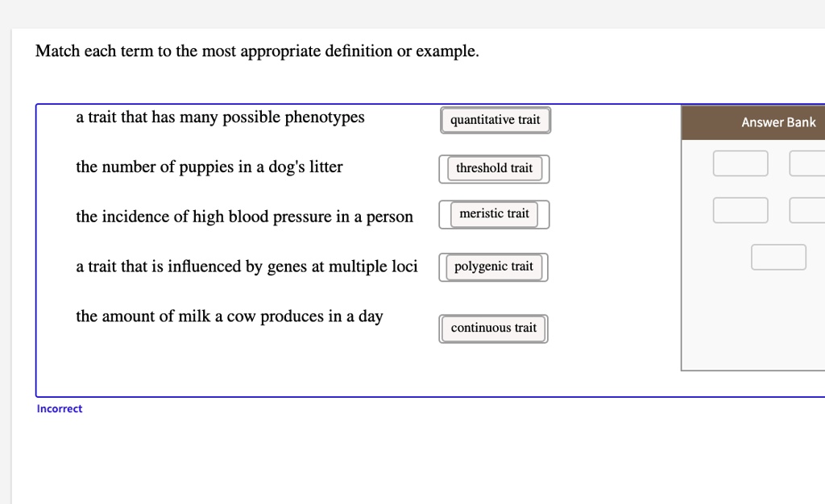Viewport: 825px width, 504px height.
Task: Click the right empty slot in second row
Action: [x=814, y=210]
